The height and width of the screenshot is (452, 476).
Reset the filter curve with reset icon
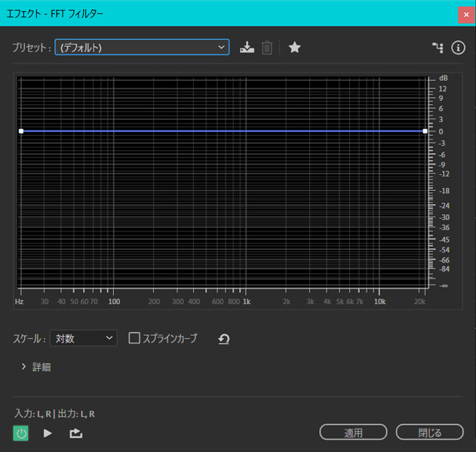[x=223, y=339]
